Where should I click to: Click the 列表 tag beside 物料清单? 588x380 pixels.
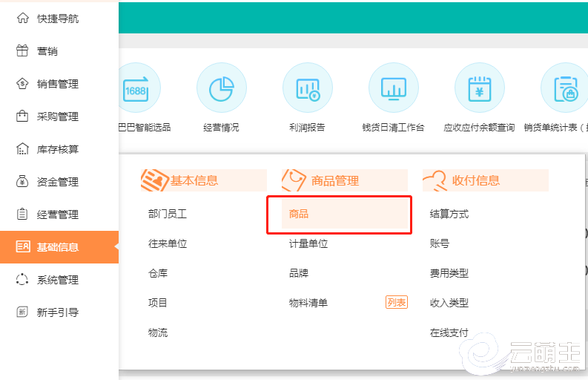[x=397, y=302]
